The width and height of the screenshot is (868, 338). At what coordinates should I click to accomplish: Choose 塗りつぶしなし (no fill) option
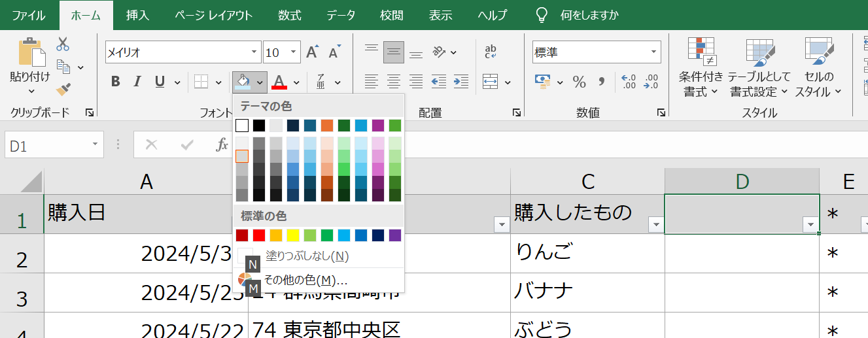tap(319, 256)
